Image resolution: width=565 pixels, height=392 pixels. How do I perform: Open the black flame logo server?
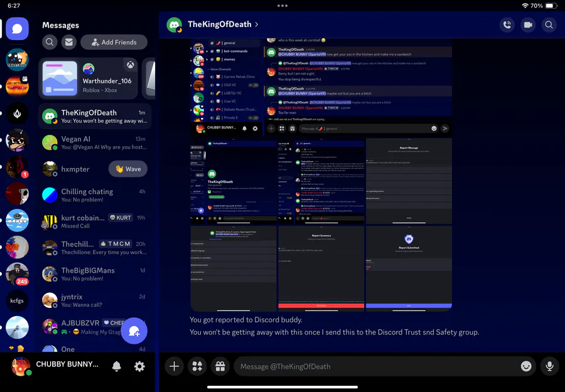click(17, 114)
